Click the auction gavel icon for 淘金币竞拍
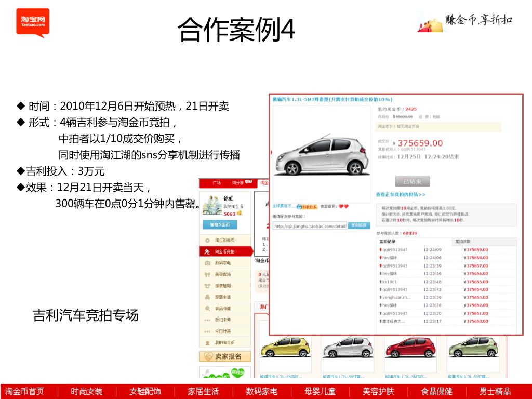Image resolution: width=532 pixels, height=399 pixels. point(207,252)
